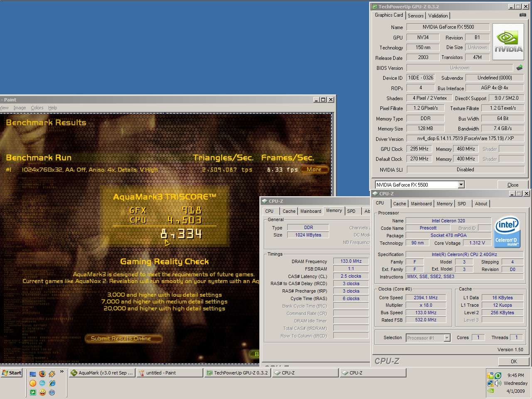The width and height of the screenshot is (532, 399).
Task: Click the Intel Celeron 320 name field
Action: click(448, 221)
